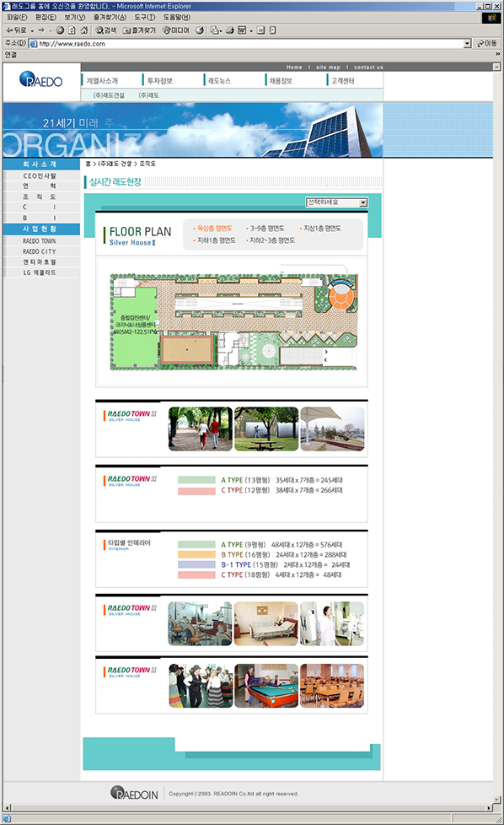Screen dimensions: 504x825
Task: Click the URL address field
Action: (250, 44)
